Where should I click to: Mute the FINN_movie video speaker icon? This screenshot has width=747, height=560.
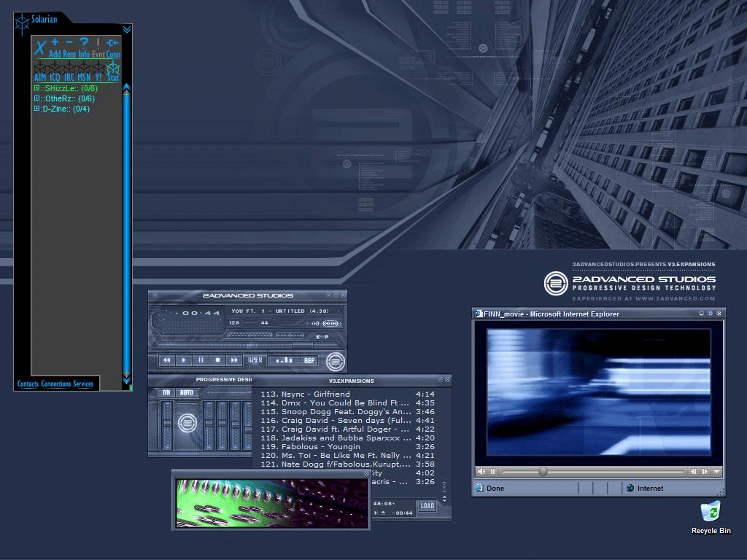481,472
